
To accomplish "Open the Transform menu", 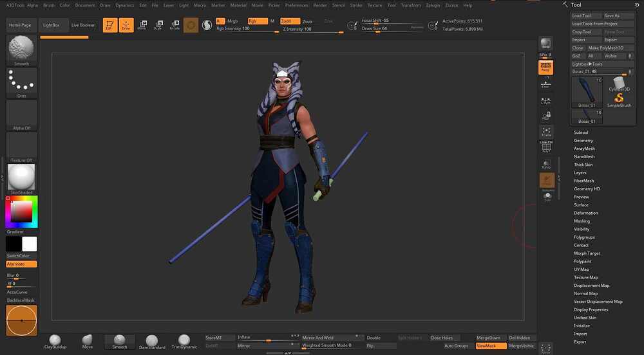I will [x=411, y=5].
